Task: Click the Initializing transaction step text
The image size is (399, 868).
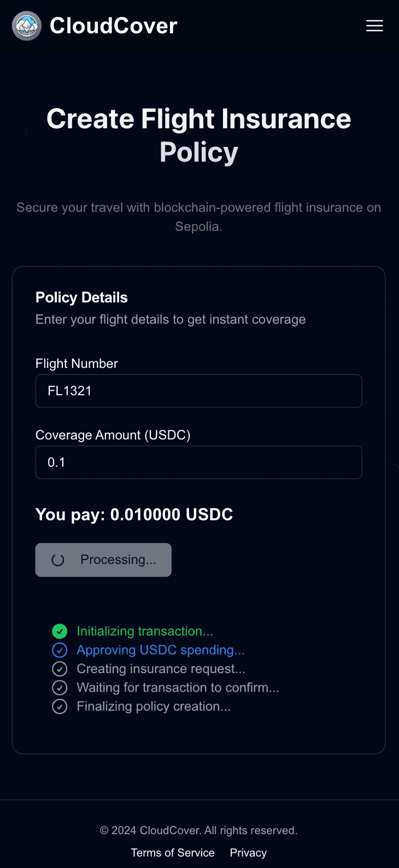Action: [145, 631]
